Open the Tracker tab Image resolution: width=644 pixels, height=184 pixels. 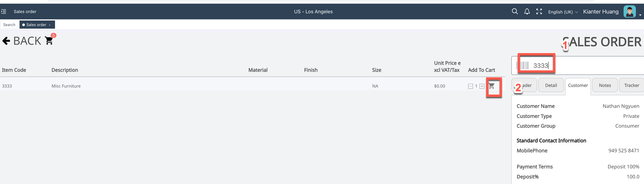[x=631, y=85]
